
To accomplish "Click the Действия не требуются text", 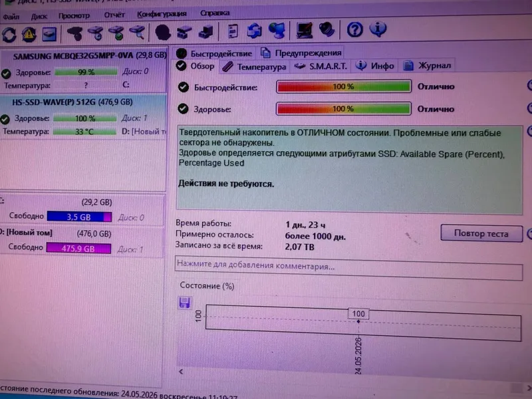I will 226,184.
